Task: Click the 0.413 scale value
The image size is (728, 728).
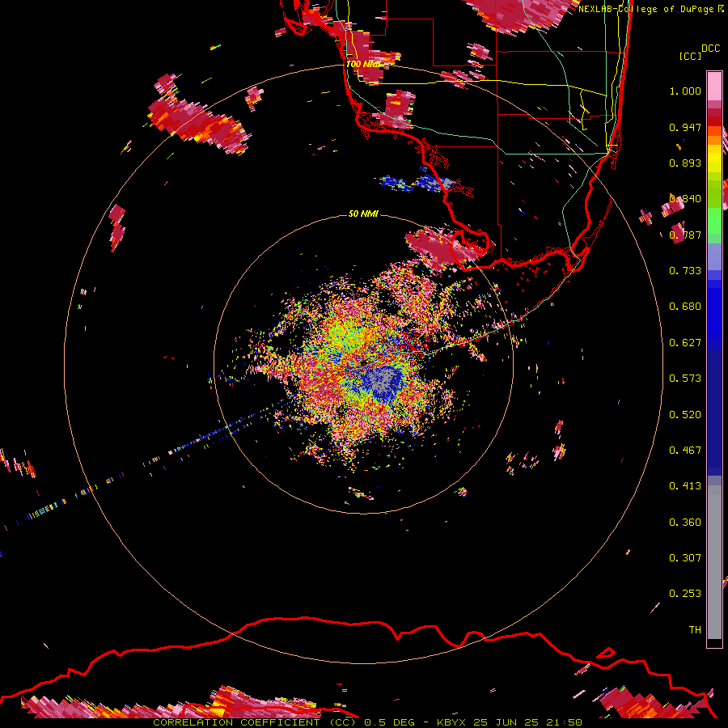Action: tap(685, 486)
